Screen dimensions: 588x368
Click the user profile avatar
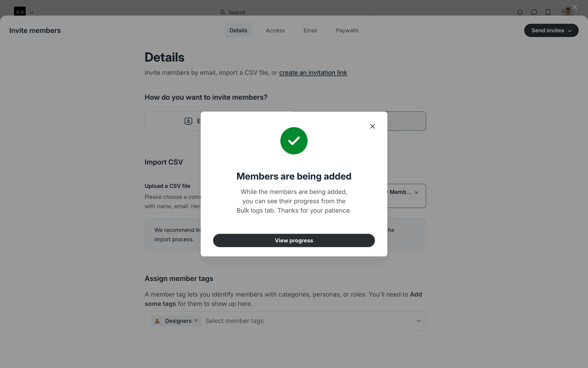pyautogui.click(x=567, y=12)
